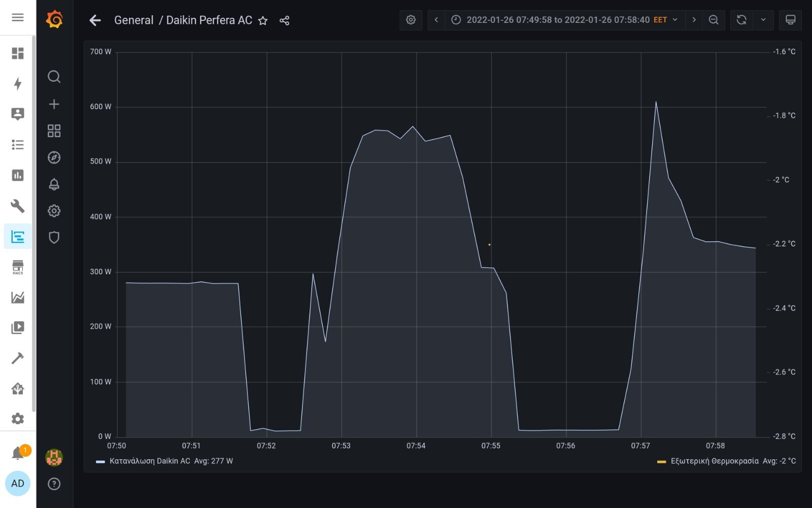Image resolution: width=812 pixels, height=508 pixels.
Task: Refresh the dashboard
Action: coord(741,20)
